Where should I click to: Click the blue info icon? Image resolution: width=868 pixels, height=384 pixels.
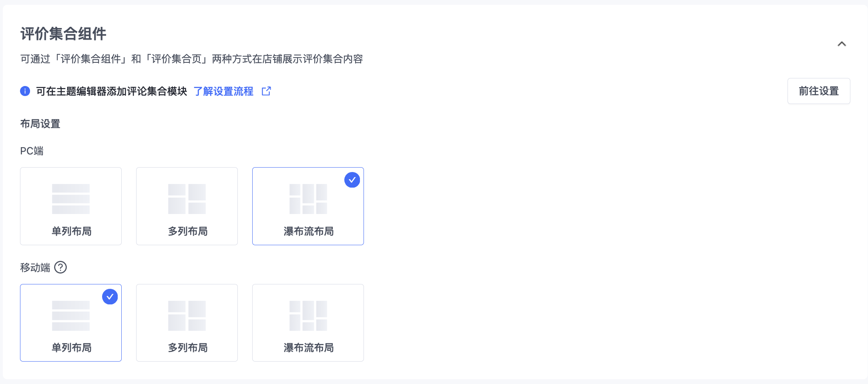(25, 91)
